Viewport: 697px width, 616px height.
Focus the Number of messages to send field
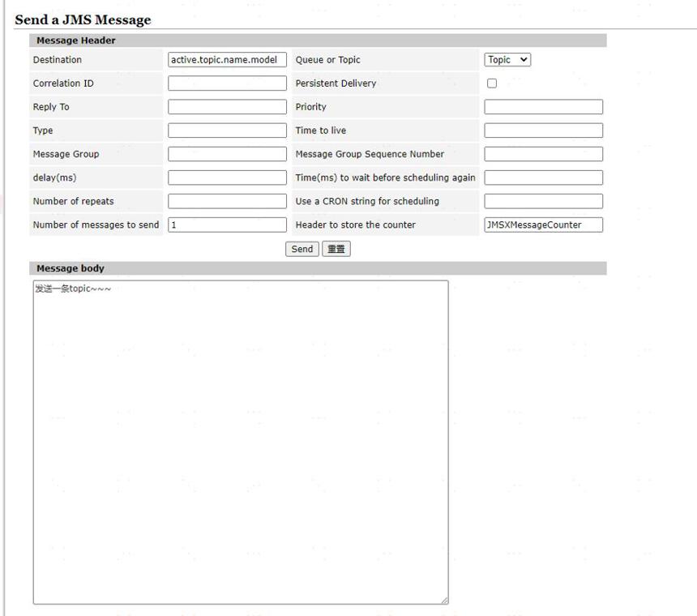point(227,225)
